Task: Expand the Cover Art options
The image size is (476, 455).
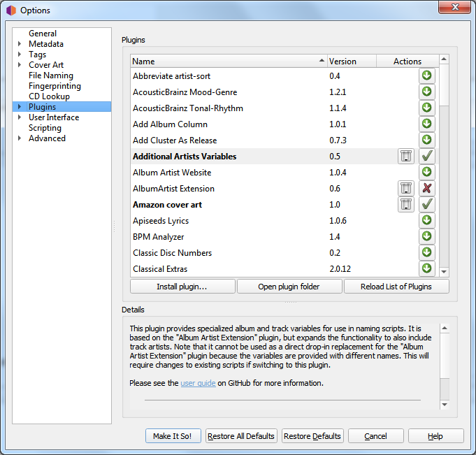Action: (x=20, y=65)
